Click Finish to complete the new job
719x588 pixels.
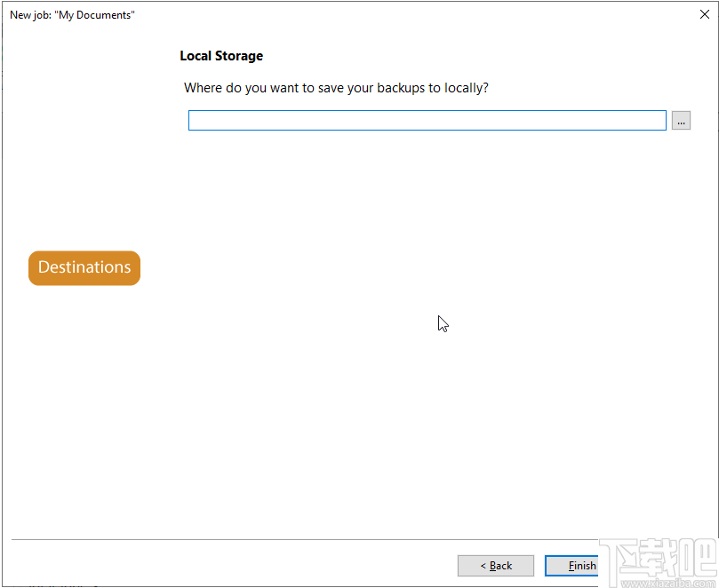click(x=572, y=566)
